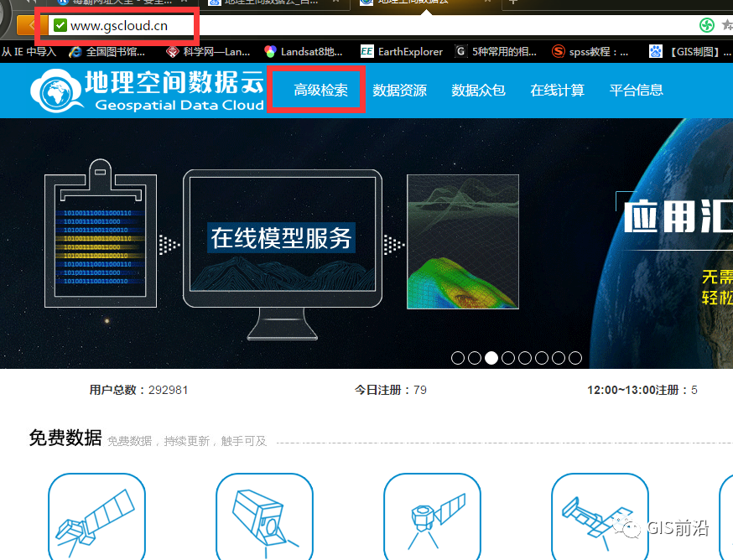Expand the 从IE中导入 bookmarks folder
733x560 pixels.
(x=29, y=51)
